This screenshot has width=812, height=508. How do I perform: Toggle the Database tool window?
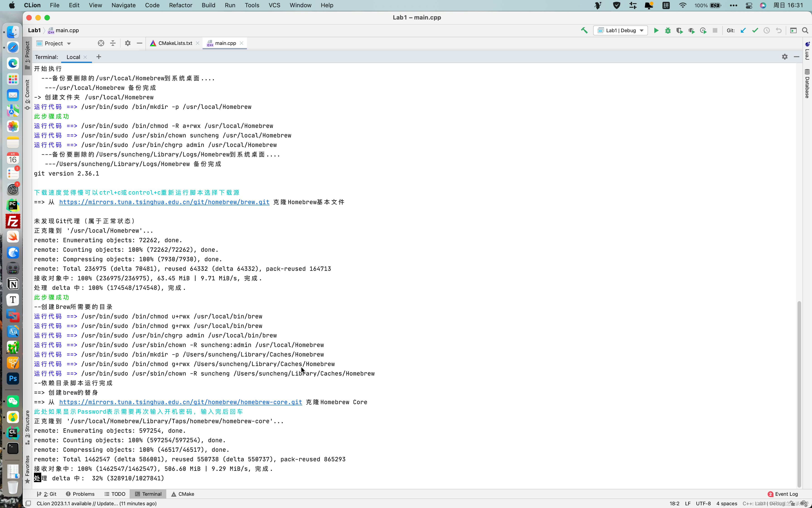click(807, 84)
